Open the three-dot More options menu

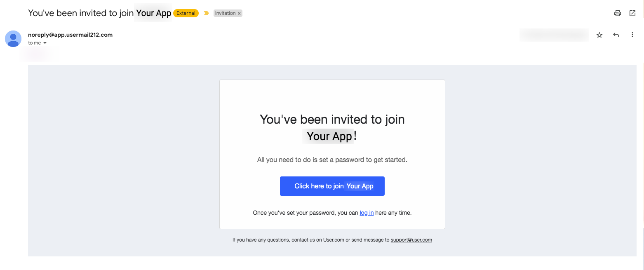(632, 35)
